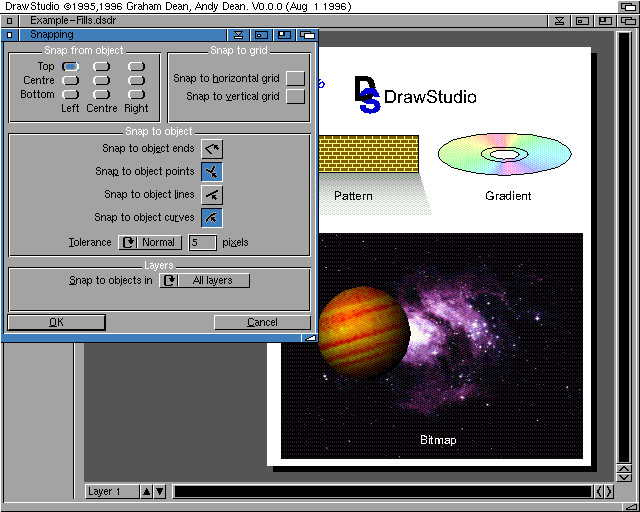Screen dimensions: 640x512
Task: Select the Gradient disc object
Action: [x=504, y=154]
